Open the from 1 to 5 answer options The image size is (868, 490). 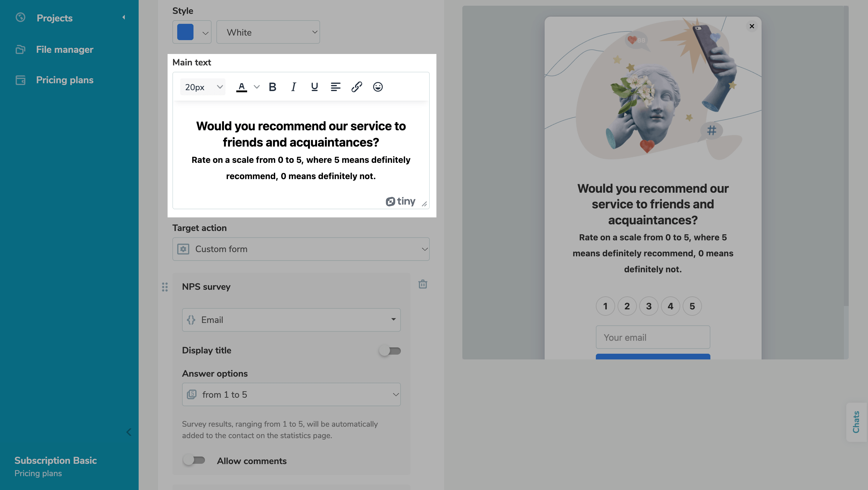[291, 394]
